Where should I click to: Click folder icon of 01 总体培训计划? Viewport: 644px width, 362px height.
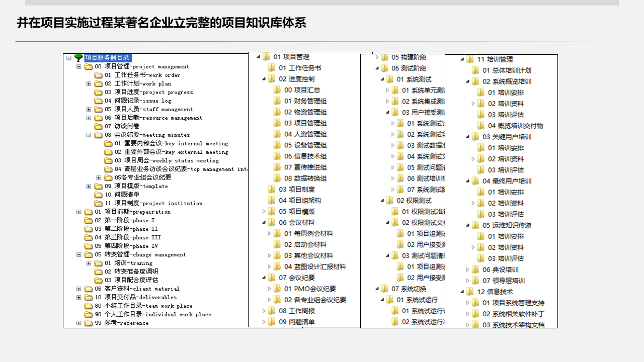click(475, 70)
